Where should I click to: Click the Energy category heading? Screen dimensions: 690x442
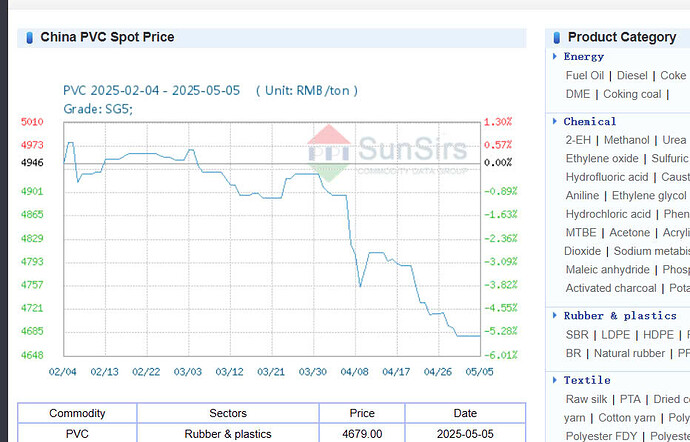point(584,56)
